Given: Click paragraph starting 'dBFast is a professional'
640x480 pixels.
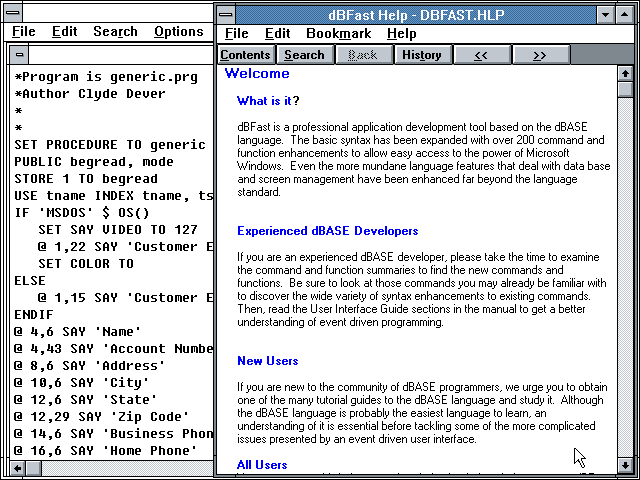Looking at the screenshot, I should (424, 160).
